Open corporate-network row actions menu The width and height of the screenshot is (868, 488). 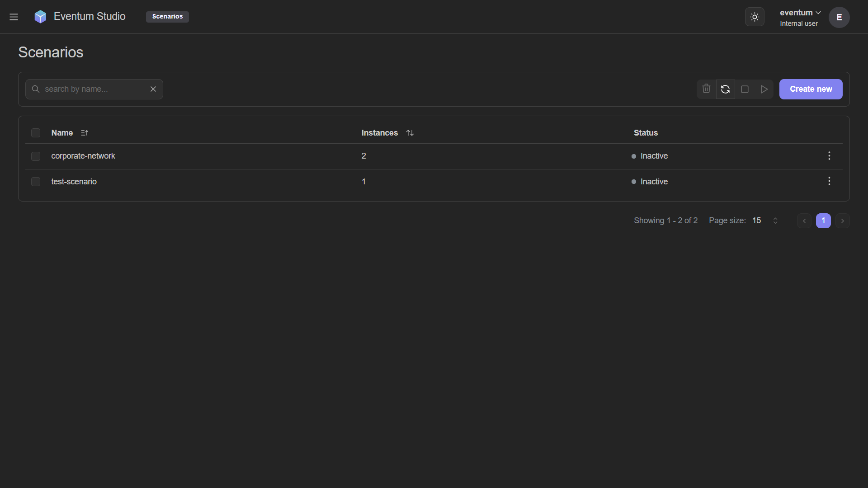pos(829,156)
